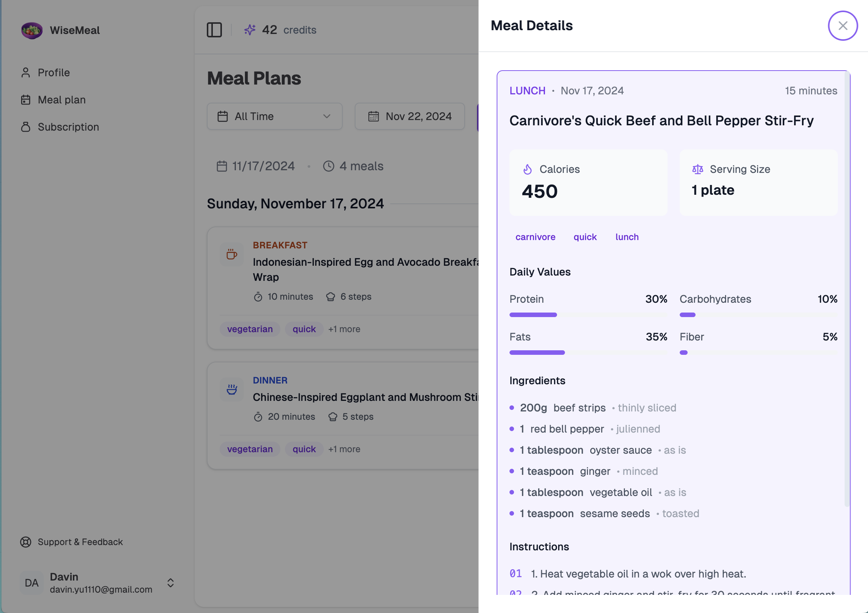The image size is (868, 613).
Task: Expand the All Time dropdown
Action: pyautogui.click(x=274, y=117)
